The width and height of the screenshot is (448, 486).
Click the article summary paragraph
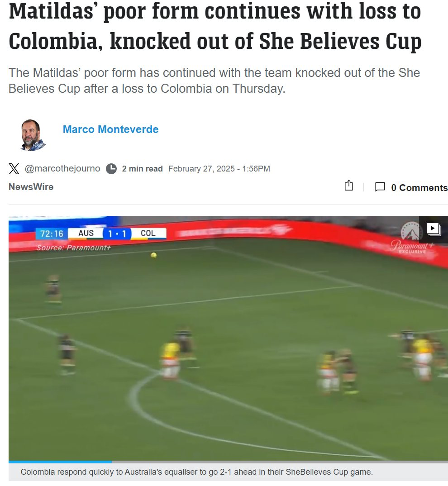pos(214,81)
